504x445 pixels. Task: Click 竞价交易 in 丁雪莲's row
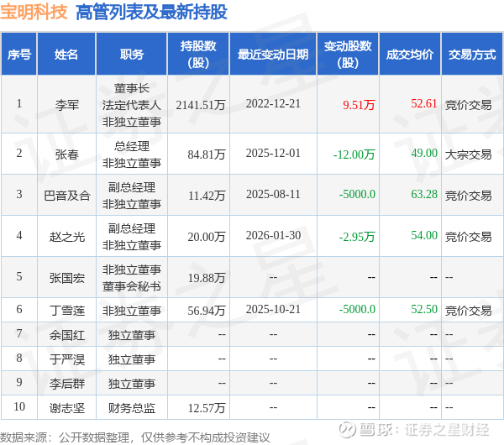(469, 311)
